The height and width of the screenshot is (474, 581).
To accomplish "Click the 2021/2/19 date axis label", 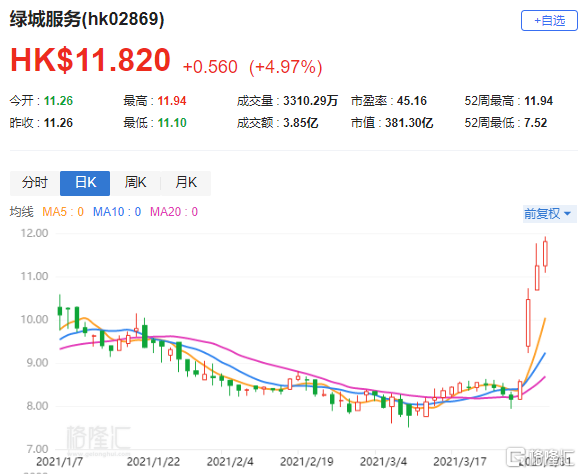I will point(307,462).
